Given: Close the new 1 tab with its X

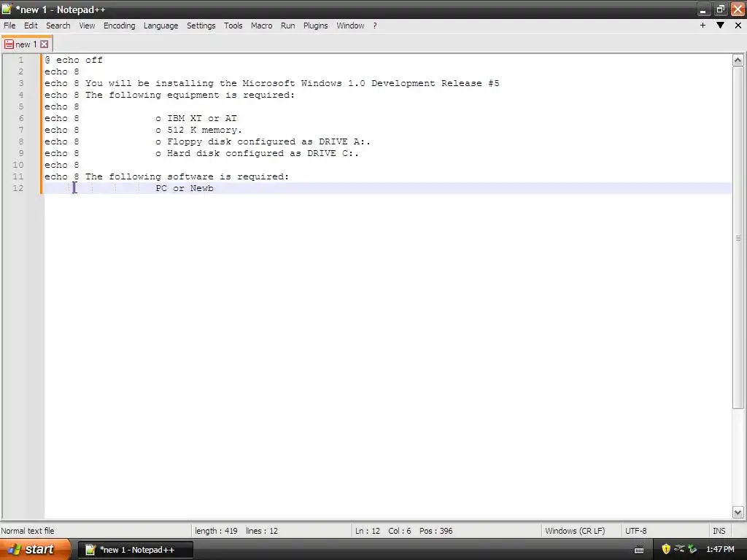Looking at the screenshot, I should pyautogui.click(x=44, y=44).
